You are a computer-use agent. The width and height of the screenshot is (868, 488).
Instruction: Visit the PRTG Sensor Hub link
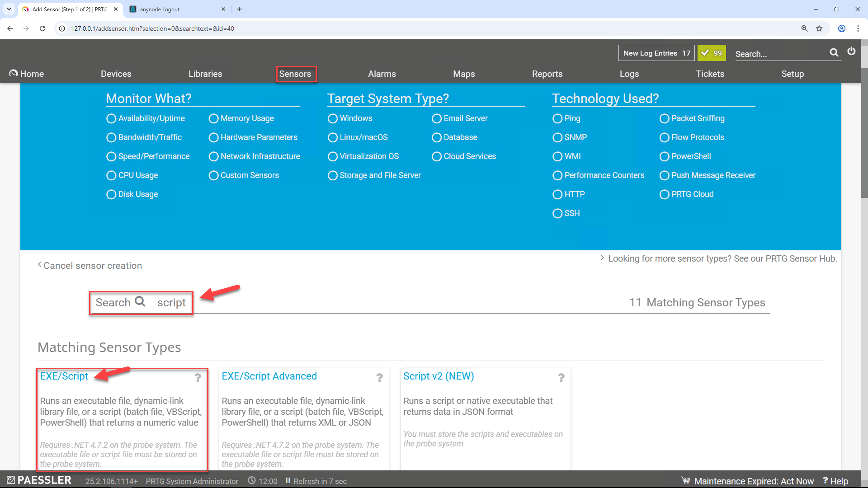[x=722, y=258]
